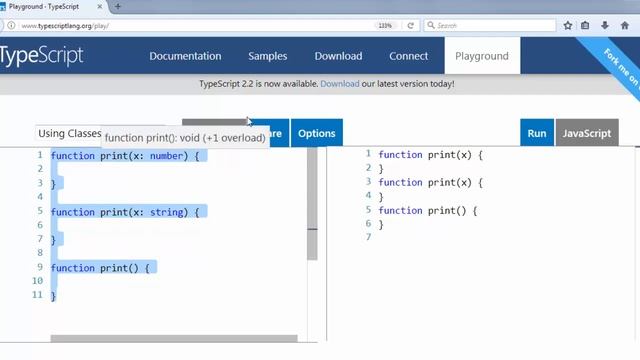This screenshot has width=640, height=360.
Task: Reset the 133% zoom level indicator
Action: tap(385, 26)
